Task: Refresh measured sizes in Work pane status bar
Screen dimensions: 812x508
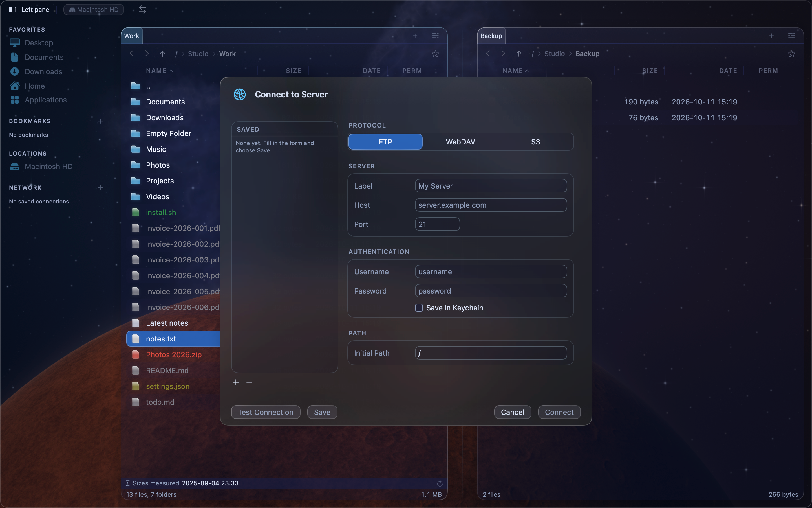Action: pos(440,483)
